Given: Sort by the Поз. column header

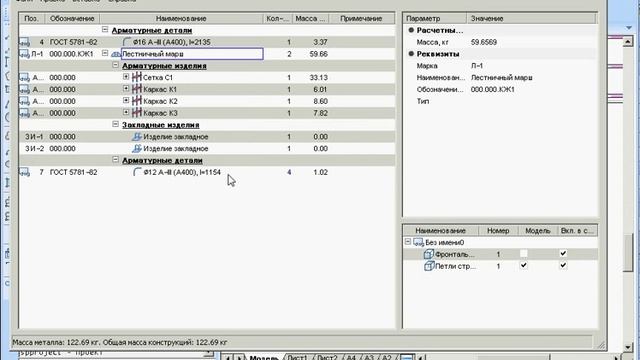Looking at the screenshot, I should 32,18.
